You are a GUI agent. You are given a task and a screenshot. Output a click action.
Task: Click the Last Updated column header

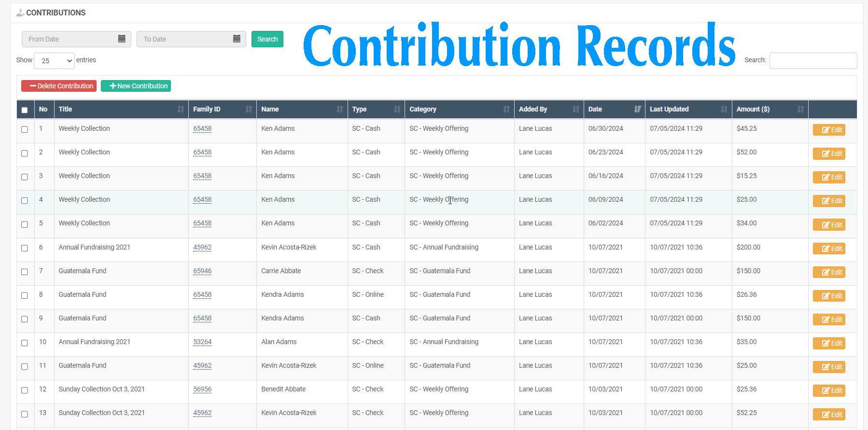[669, 110]
